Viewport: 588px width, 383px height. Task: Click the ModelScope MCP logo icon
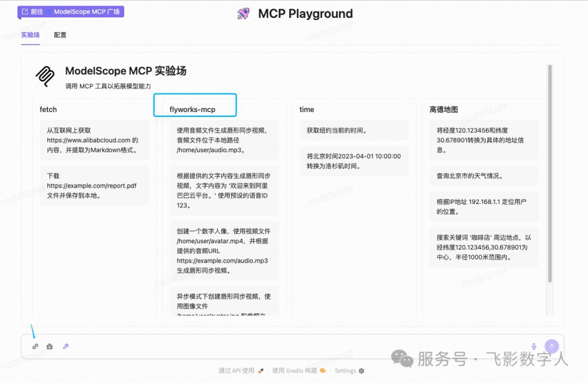[x=45, y=76]
